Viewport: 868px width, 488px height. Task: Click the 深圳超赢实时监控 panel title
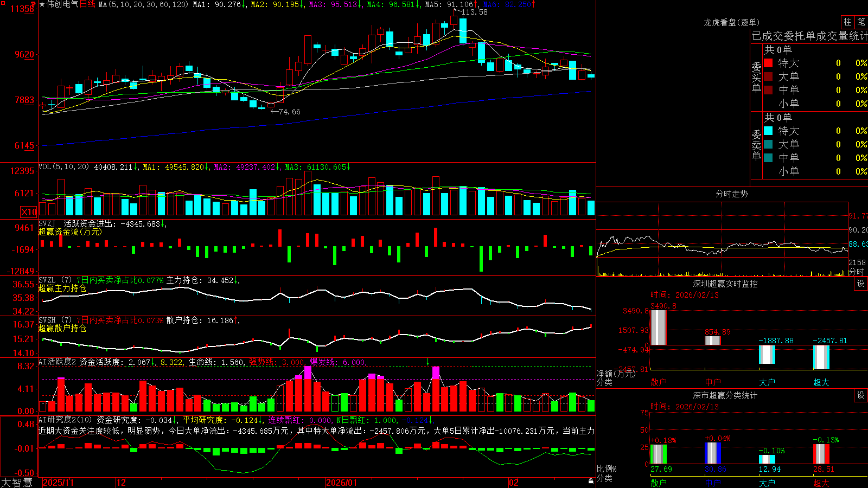point(725,284)
